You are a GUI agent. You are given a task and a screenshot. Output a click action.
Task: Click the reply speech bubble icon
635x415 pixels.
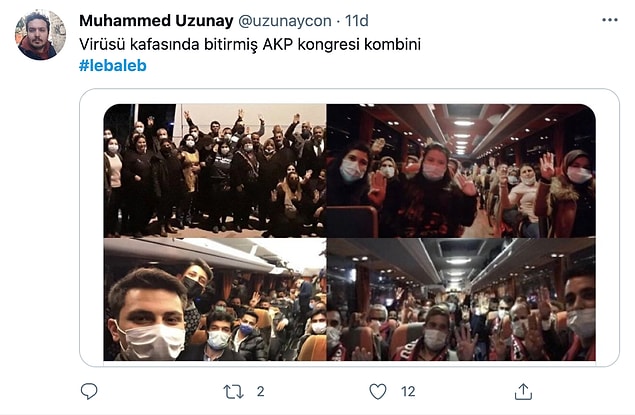coord(89,392)
